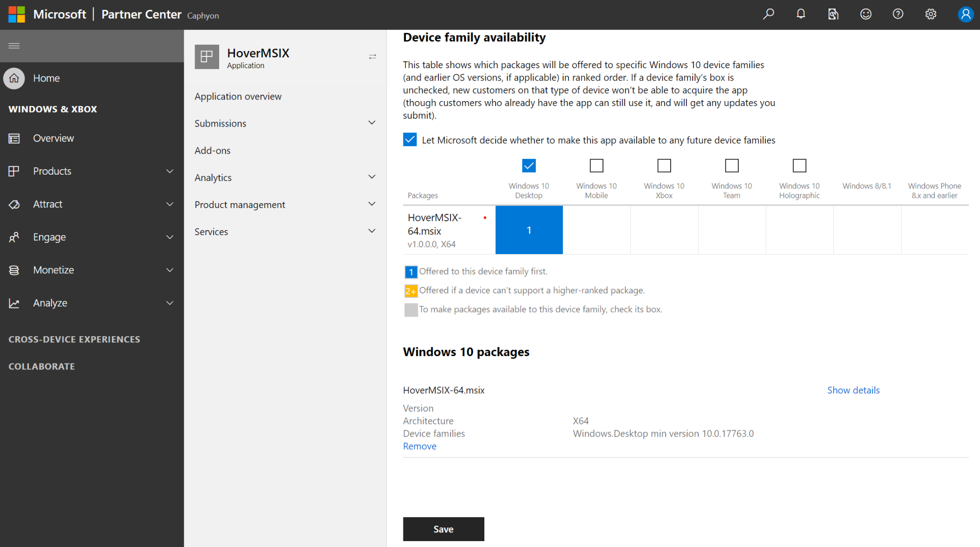Click Caphyon account name
This screenshot has width=980, height=547.
[203, 16]
